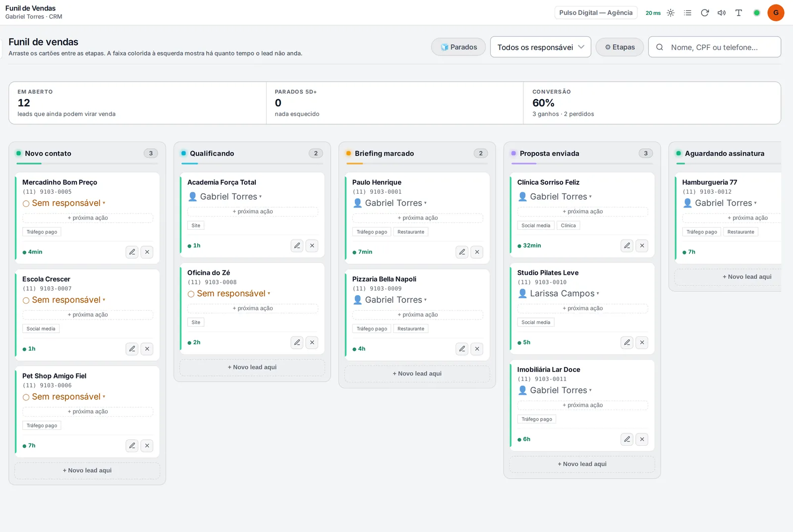Click the Site tag on Academia Força Total
Viewport: 793px width, 532px height.
pos(196,225)
